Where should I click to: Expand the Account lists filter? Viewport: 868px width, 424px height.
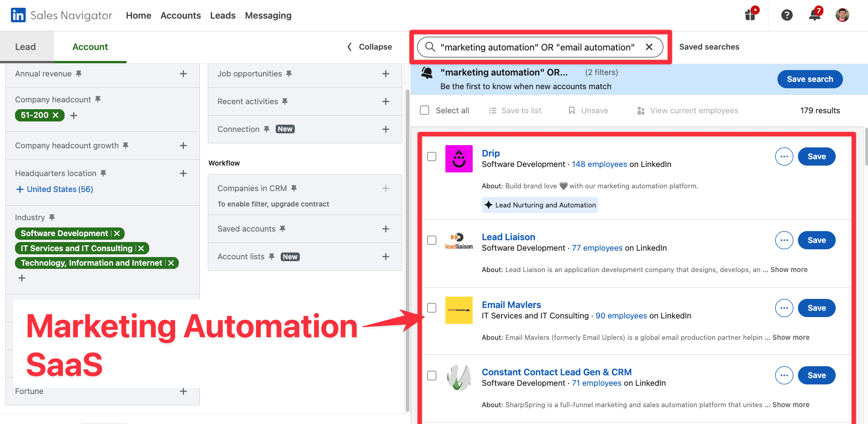(x=386, y=257)
